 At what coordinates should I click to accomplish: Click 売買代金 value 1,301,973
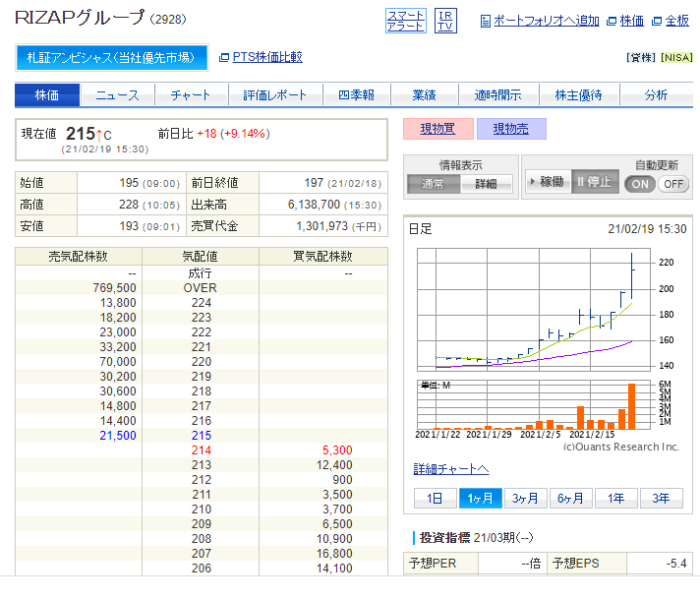tap(321, 226)
